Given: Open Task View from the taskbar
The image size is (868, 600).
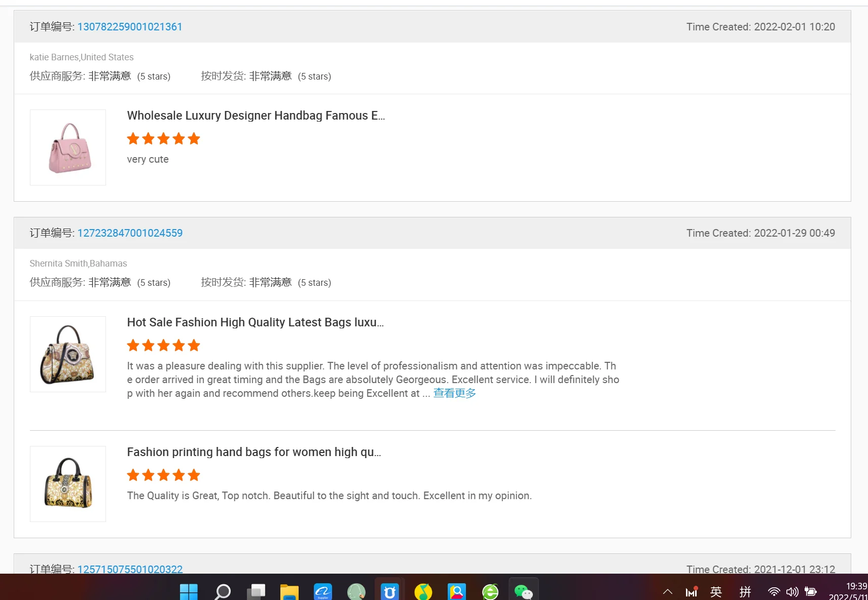Looking at the screenshot, I should pyautogui.click(x=256, y=591).
